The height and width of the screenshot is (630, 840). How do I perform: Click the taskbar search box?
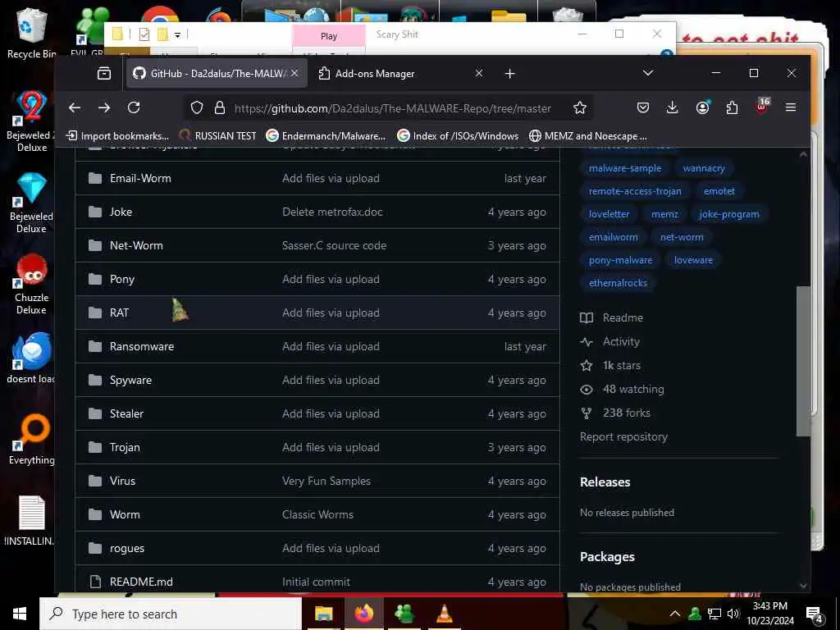click(x=171, y=614)
